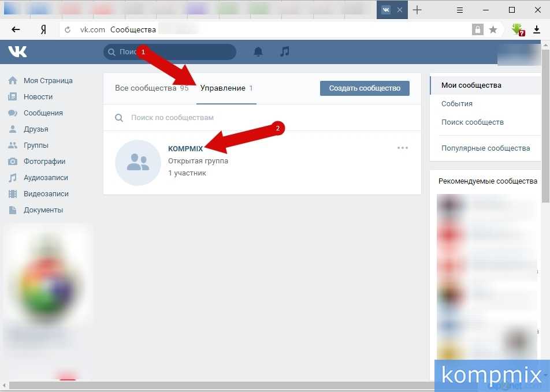The image size is (550, 392).
Task: Click the vertical page scrollbar
Action: (x=545, y=125)
